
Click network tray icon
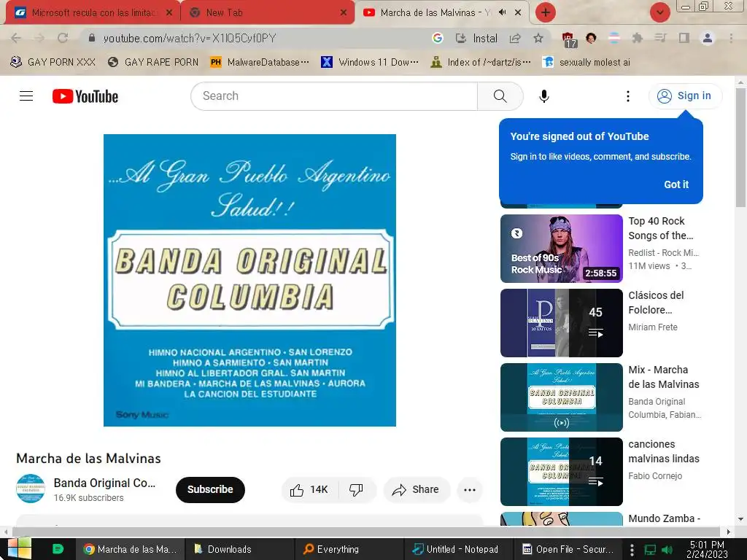(650, 550)
